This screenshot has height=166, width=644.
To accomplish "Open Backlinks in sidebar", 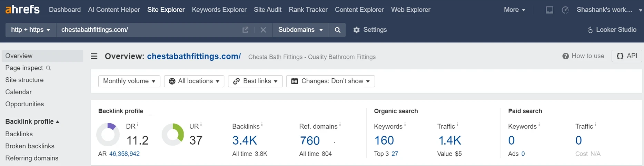I will [x=19, y=134].
